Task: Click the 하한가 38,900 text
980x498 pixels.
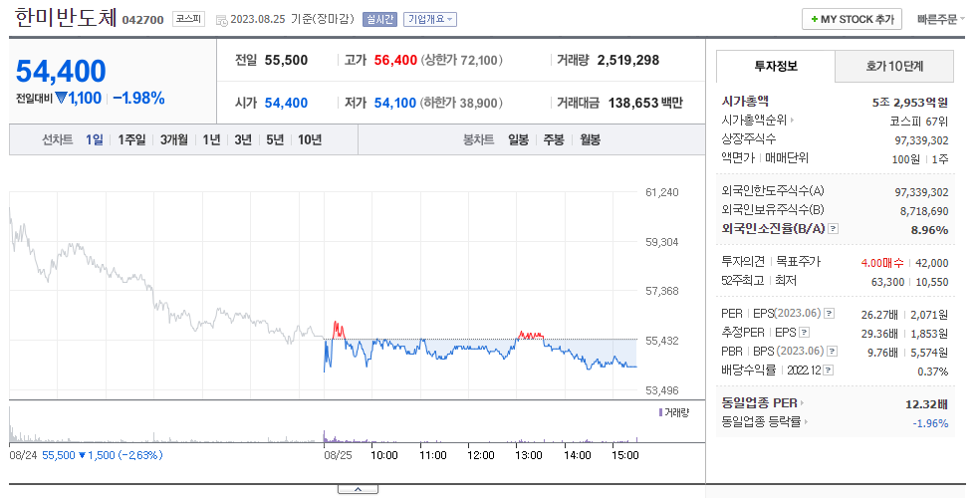Action: (x=461, y=103)
